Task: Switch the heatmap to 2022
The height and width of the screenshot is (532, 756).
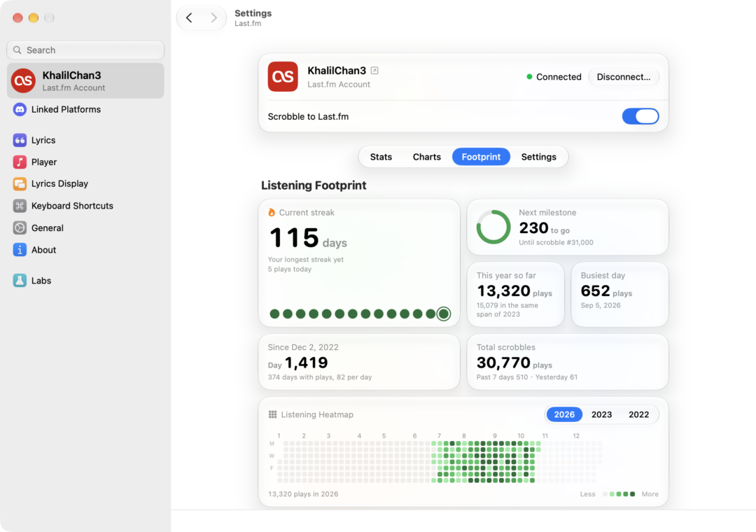Action: pyautogui.click(x=638, y=414)
